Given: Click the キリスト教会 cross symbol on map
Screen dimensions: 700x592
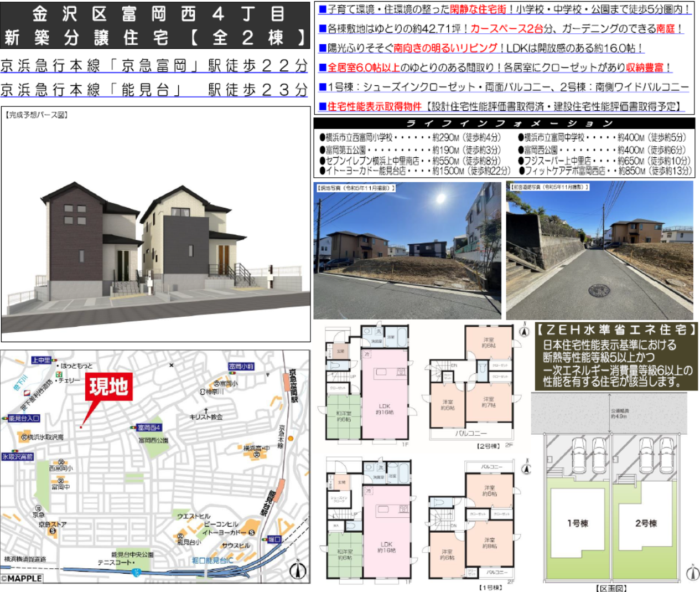Looking at the screenshot, I should pyautogui.click(x=206, y=410).
